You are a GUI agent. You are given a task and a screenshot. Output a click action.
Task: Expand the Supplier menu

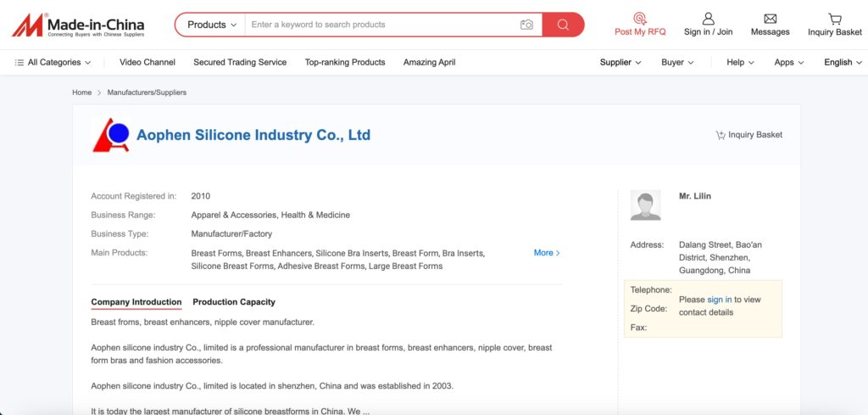coord(620,63)
